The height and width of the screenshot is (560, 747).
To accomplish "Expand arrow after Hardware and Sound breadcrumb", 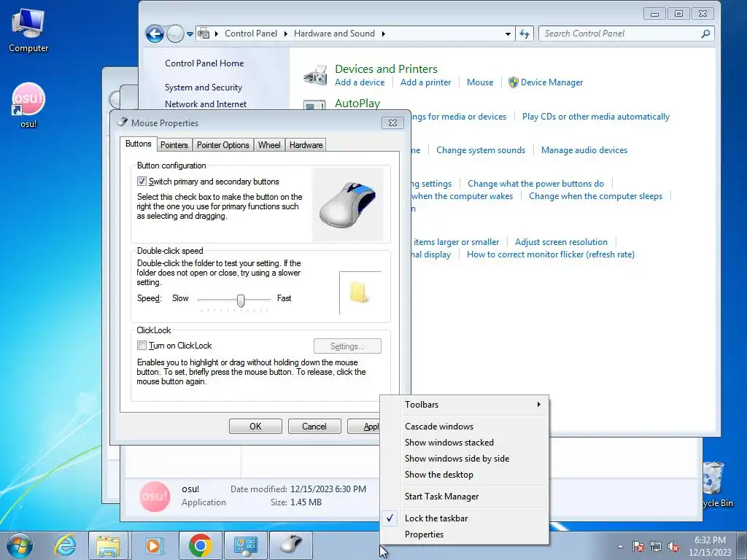I will pyautogui.click(x=383, y=34).
